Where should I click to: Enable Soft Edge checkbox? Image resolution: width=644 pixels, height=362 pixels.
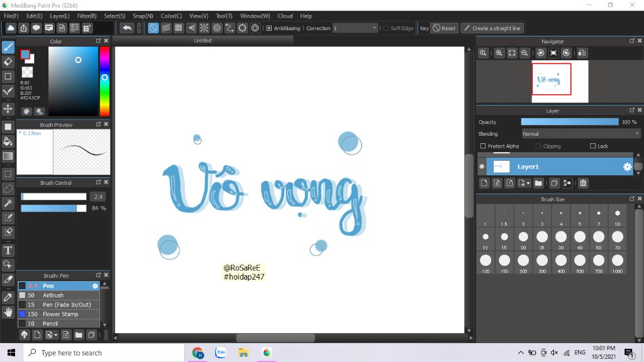[x=386, y=28]
